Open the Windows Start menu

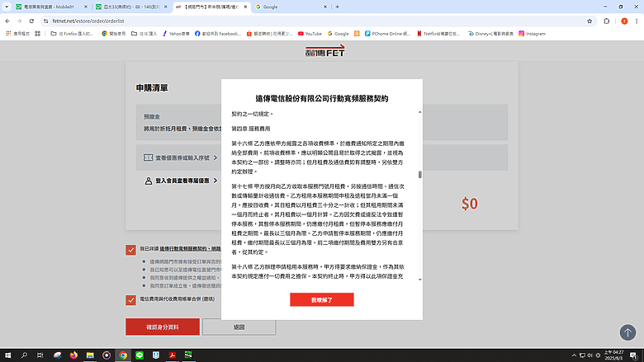[x=7, y=355]
